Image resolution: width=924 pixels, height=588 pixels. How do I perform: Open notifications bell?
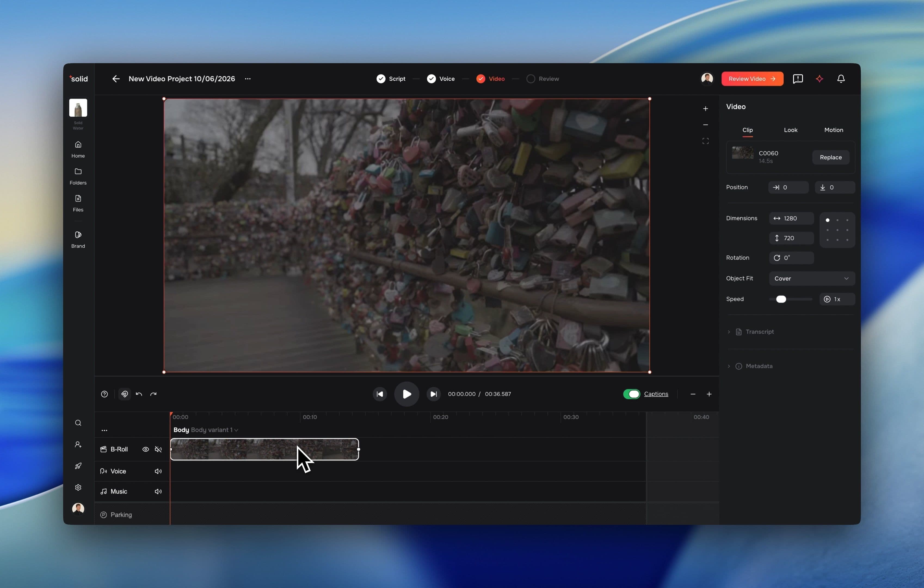coord(841,79)
